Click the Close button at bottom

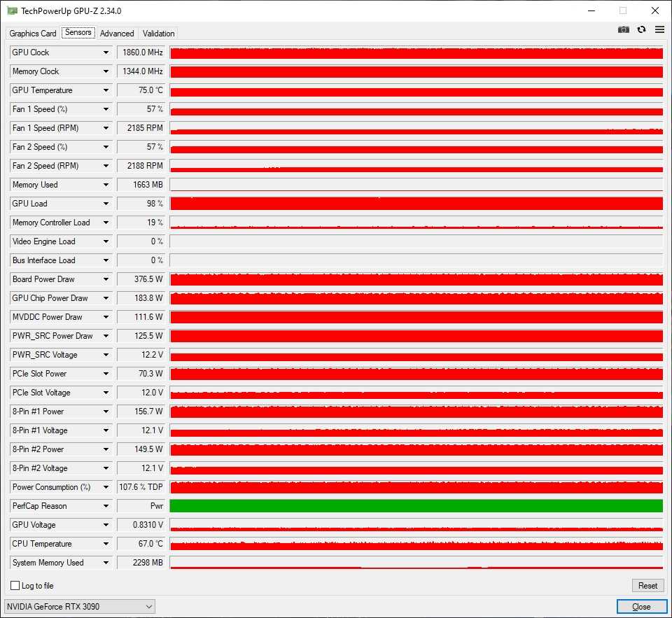641,606
